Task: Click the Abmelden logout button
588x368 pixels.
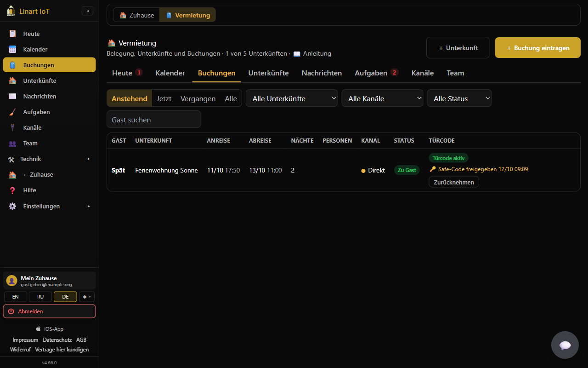Action: click(x=50, y=311)
